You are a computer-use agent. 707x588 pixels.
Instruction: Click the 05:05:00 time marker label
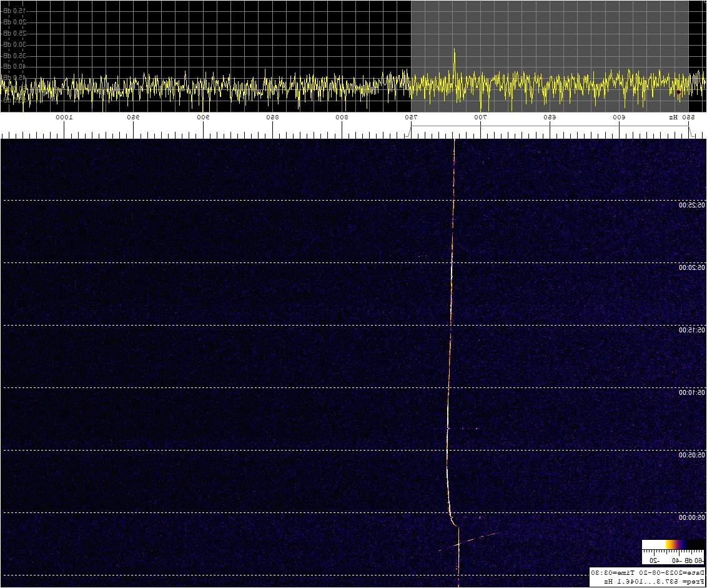tap(692, 455)
